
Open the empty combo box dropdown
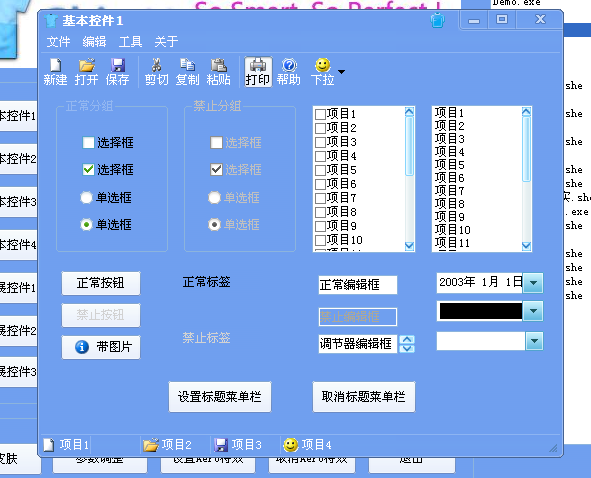534,341
